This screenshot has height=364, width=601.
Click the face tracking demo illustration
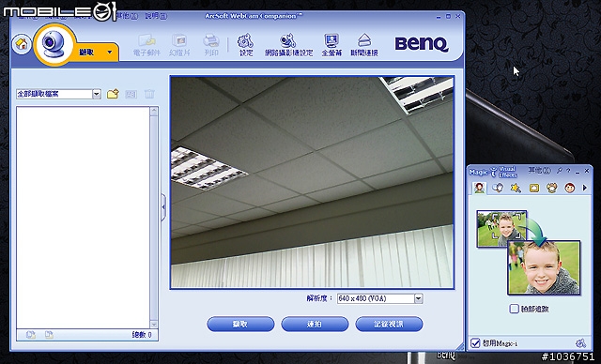click(529, 252)
